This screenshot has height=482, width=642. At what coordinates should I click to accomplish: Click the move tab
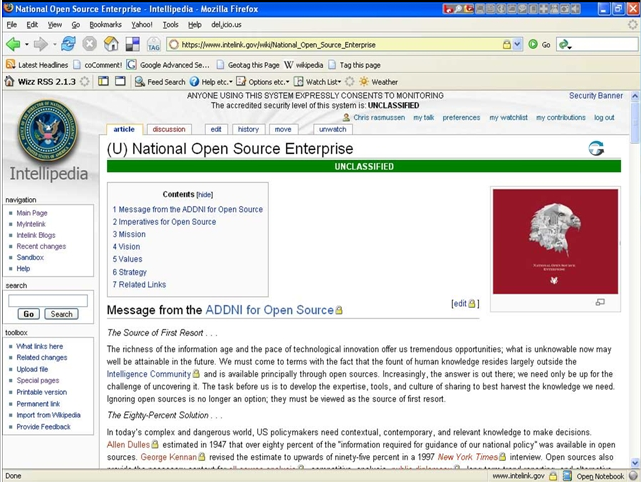tap(283, 129)
